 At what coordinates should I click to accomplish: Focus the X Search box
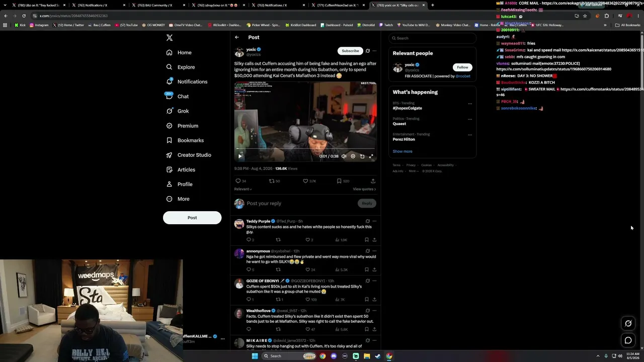coord(433,38)
